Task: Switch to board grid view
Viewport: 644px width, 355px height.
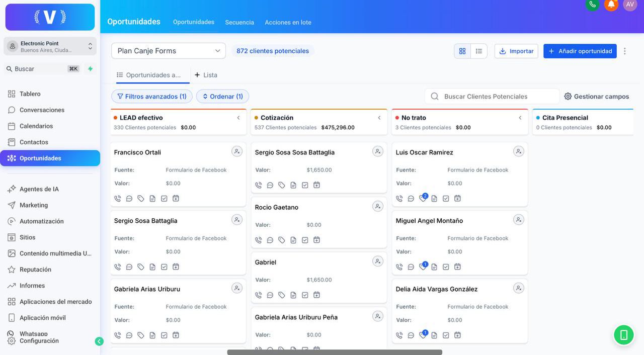Action: coord(462,51)
